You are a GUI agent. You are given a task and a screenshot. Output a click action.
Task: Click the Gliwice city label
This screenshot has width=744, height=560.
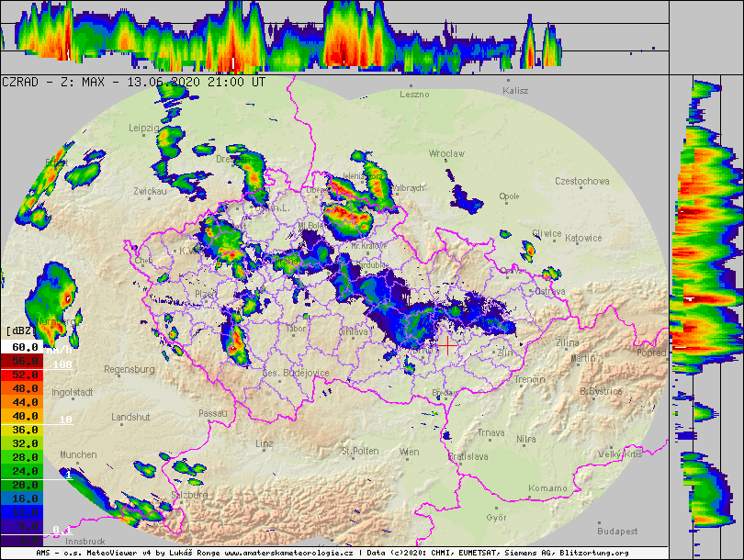(547, 233)
